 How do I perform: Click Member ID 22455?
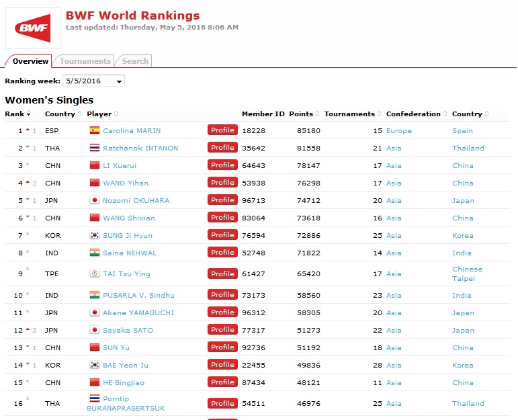coord(254,365)
